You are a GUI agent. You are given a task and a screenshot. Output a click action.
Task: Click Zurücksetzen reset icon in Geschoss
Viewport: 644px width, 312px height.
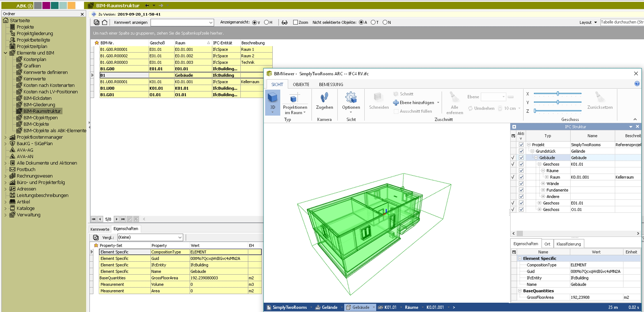click(x=600, y=97)
